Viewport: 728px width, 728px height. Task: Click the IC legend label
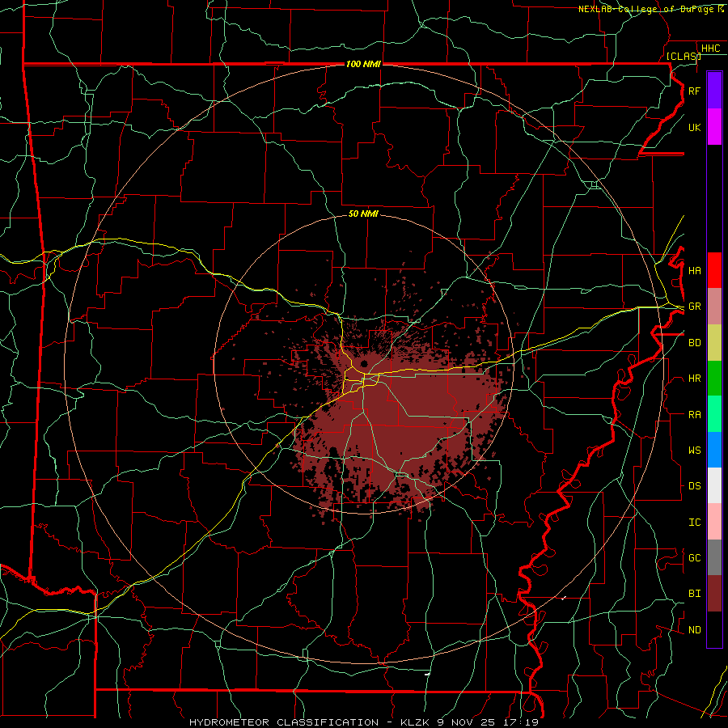point(694,523)
